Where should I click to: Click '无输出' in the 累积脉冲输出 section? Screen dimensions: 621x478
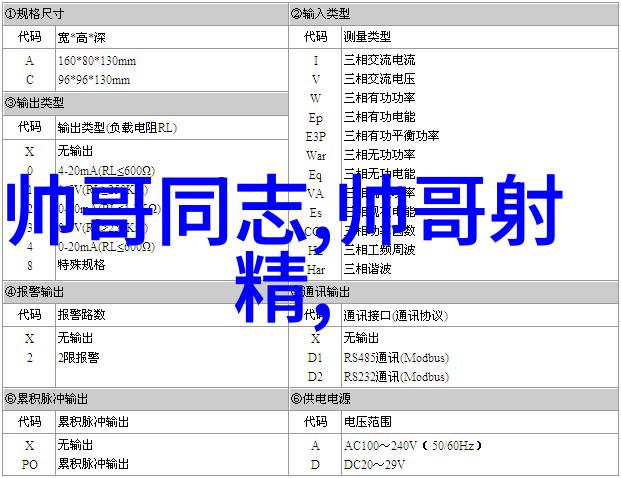(75, 445)
